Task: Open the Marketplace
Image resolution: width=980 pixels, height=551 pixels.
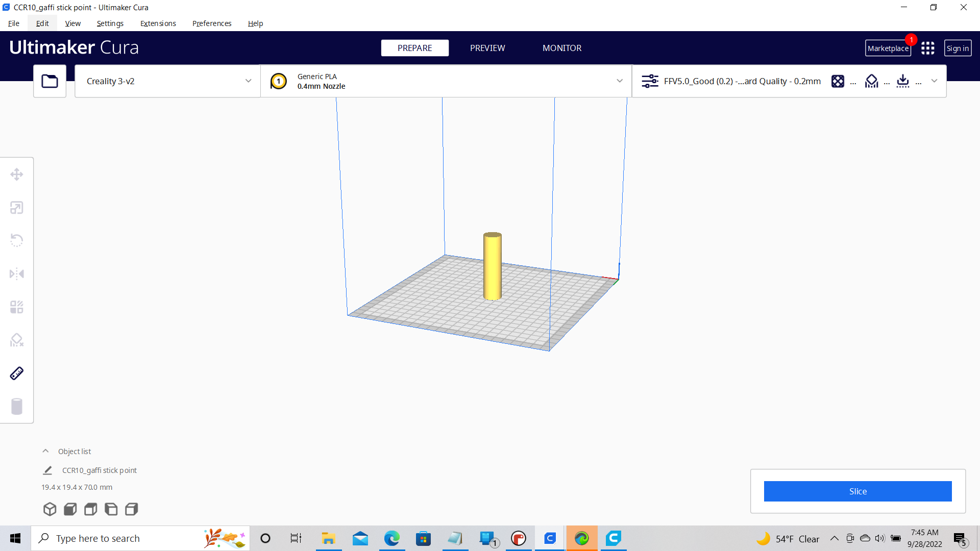Action: 888,48
